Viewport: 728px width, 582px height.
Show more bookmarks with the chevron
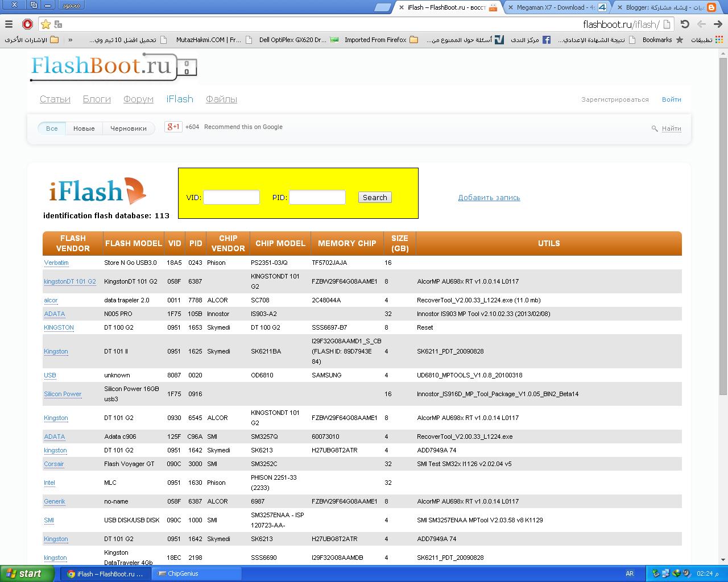[71, 40]
